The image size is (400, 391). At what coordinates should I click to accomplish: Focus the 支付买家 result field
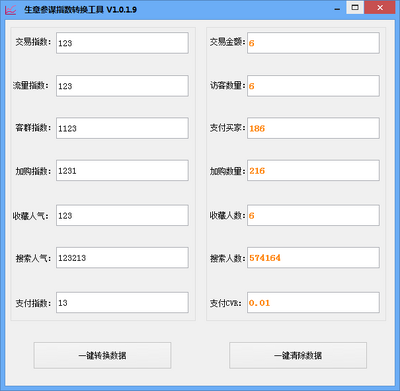313,128
